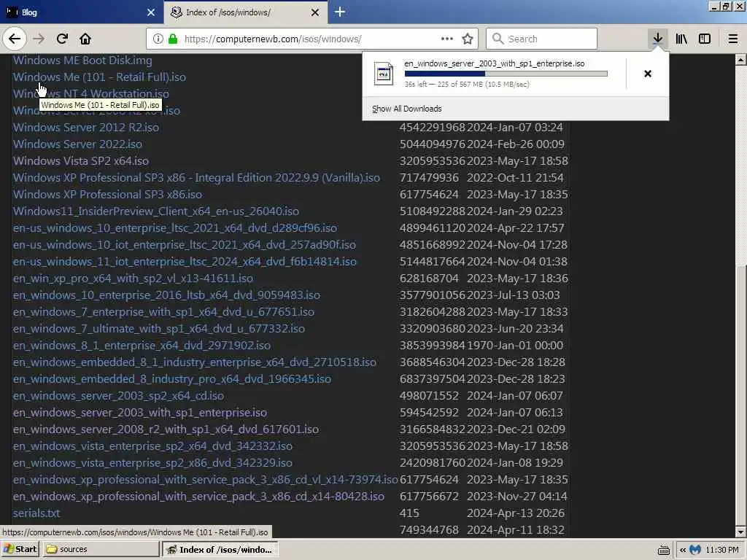This screenshot has height=560, width=747.
Task: Show All Downloads
Action: click(x=407, y=109)
